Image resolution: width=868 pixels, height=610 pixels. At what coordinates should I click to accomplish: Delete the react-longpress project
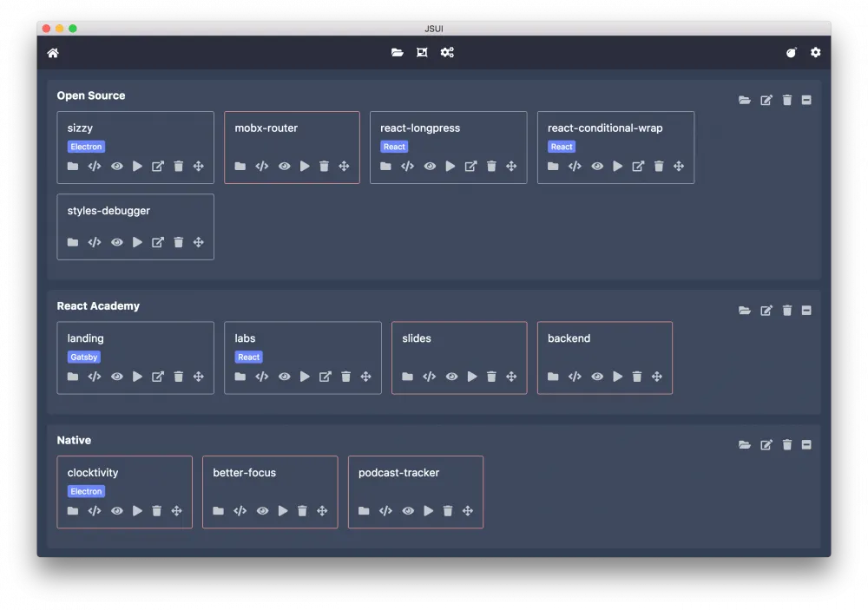(491, 167)
